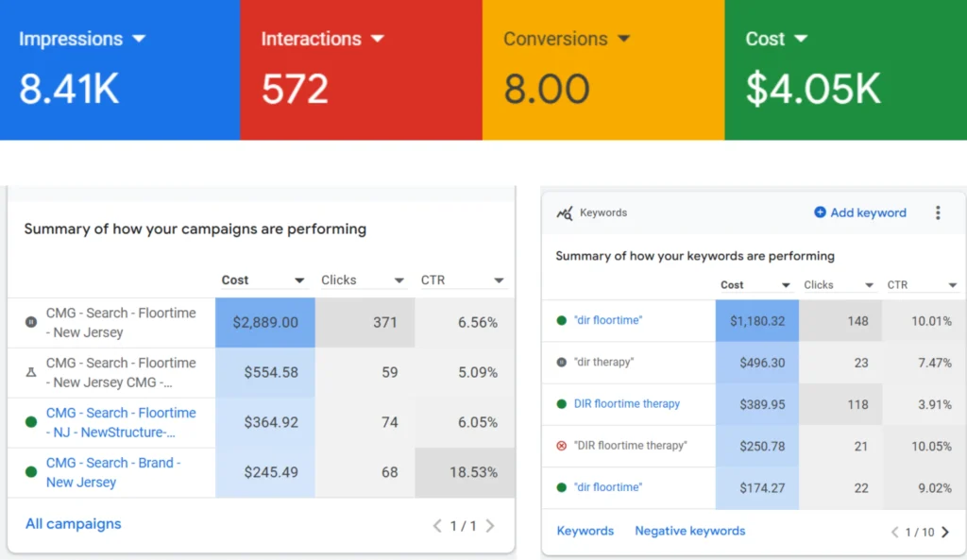Image resolution: width=967 pixels, height=560 pixels.
Task: Click red removed icon for "DIR floortime therapy"
Action: (x=561, y=446)
